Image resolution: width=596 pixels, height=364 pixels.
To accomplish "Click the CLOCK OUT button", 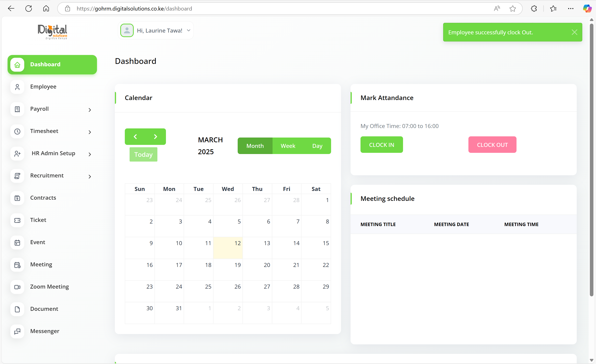I will [492, 145].
